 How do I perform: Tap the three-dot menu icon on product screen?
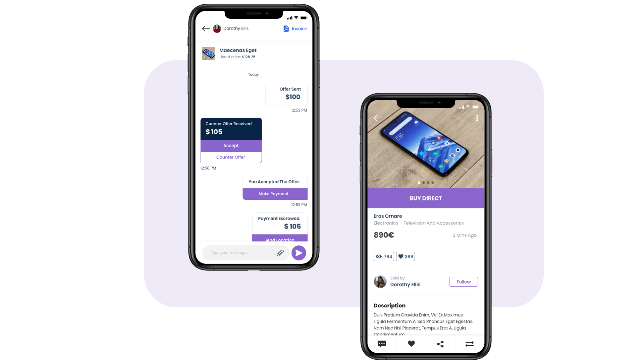[477, 118]
